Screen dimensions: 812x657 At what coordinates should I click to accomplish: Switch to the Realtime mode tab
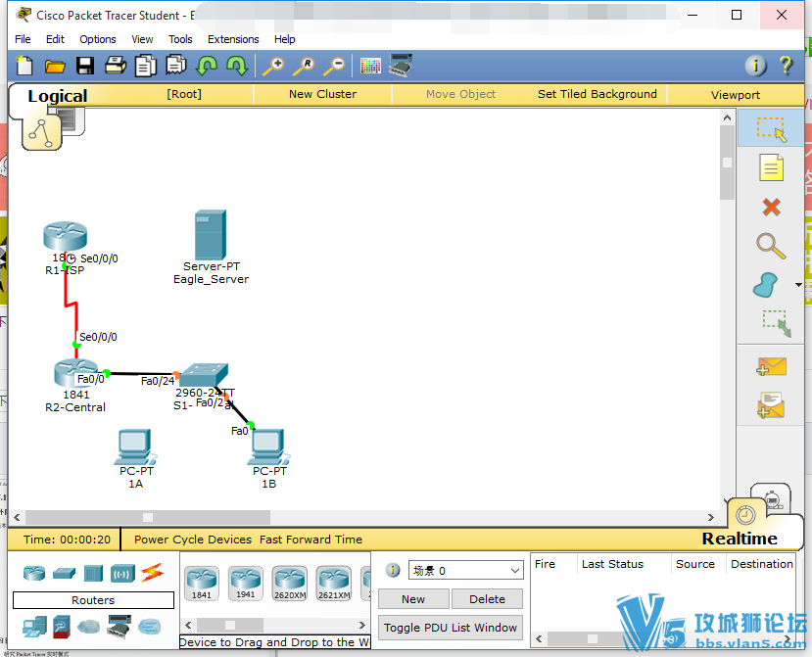click(739, 539)
